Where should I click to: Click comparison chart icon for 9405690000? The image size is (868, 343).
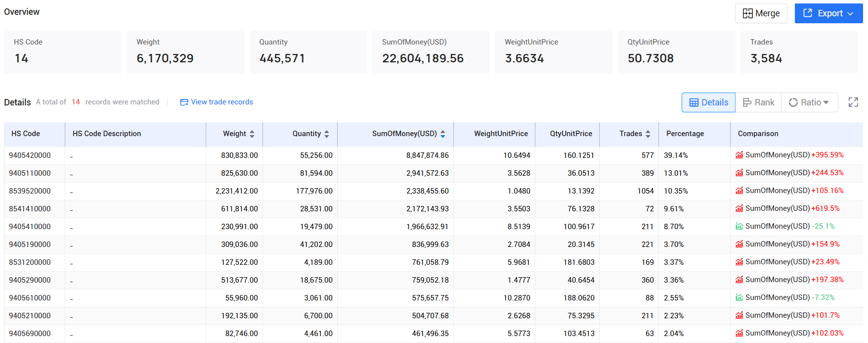pos(739,333)
